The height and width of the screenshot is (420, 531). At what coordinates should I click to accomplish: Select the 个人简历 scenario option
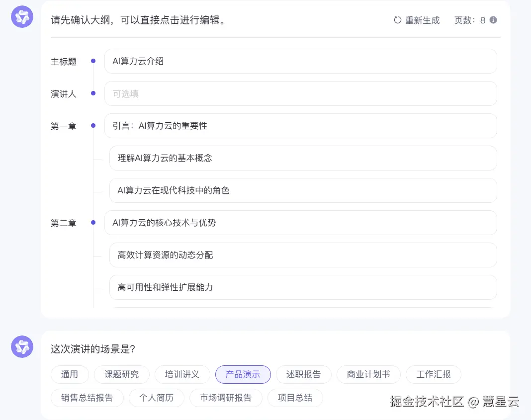(157, 398)
